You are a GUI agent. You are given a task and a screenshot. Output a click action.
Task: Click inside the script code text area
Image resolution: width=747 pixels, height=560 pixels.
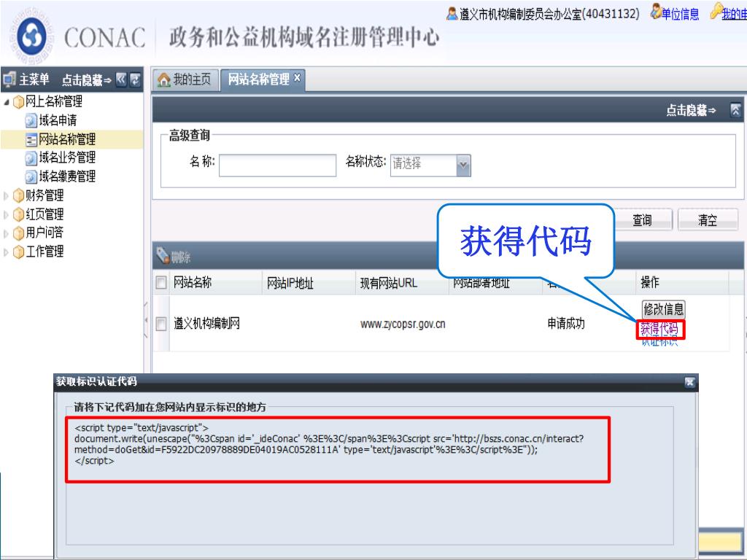[x=337, y=449]
